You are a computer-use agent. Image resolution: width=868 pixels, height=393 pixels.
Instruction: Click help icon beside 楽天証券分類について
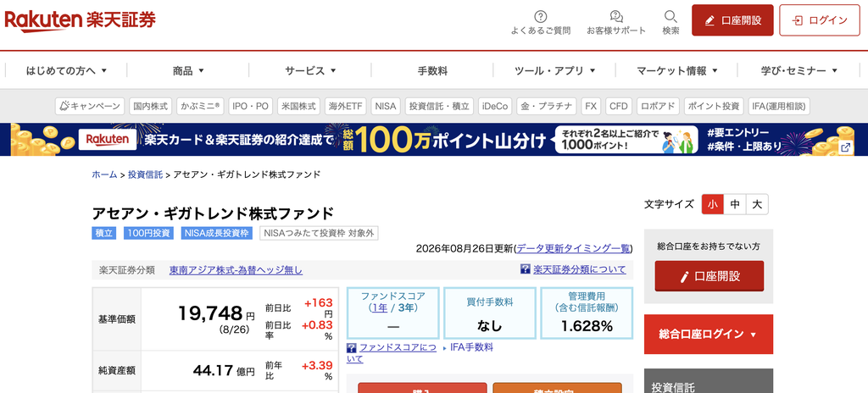tap(526, 269)
